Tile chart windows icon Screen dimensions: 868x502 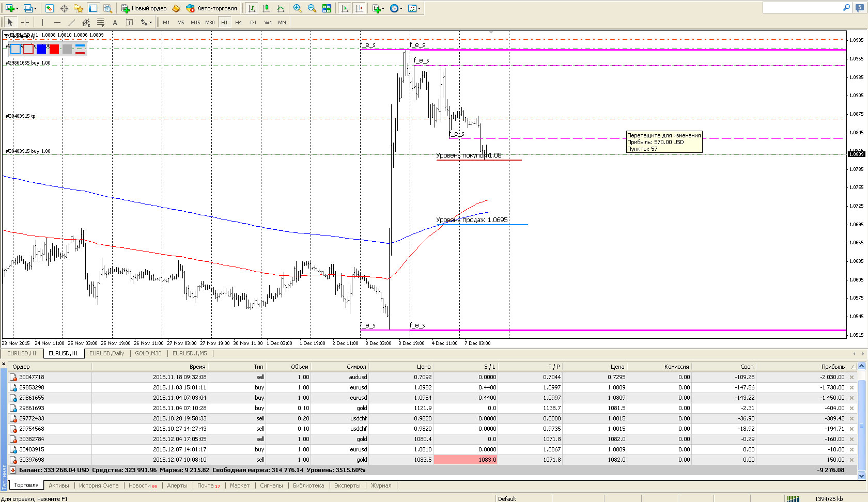tap(327, 8)
